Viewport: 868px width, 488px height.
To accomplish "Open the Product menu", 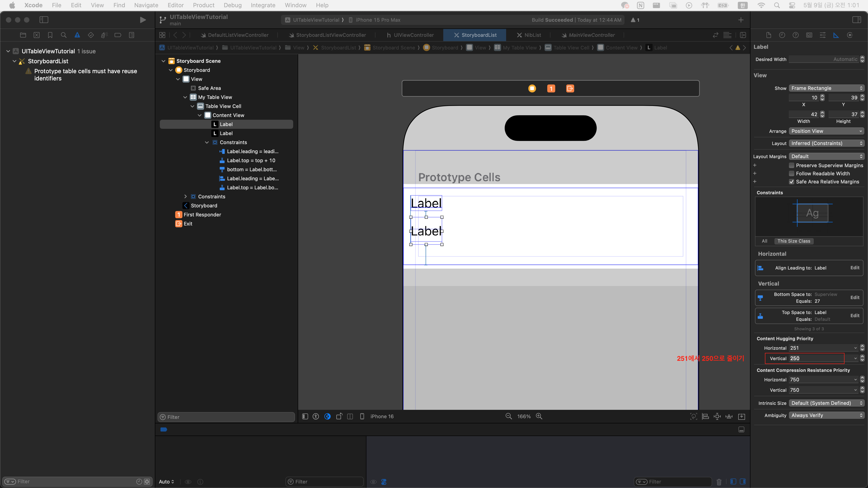I will tap(203, 5).
